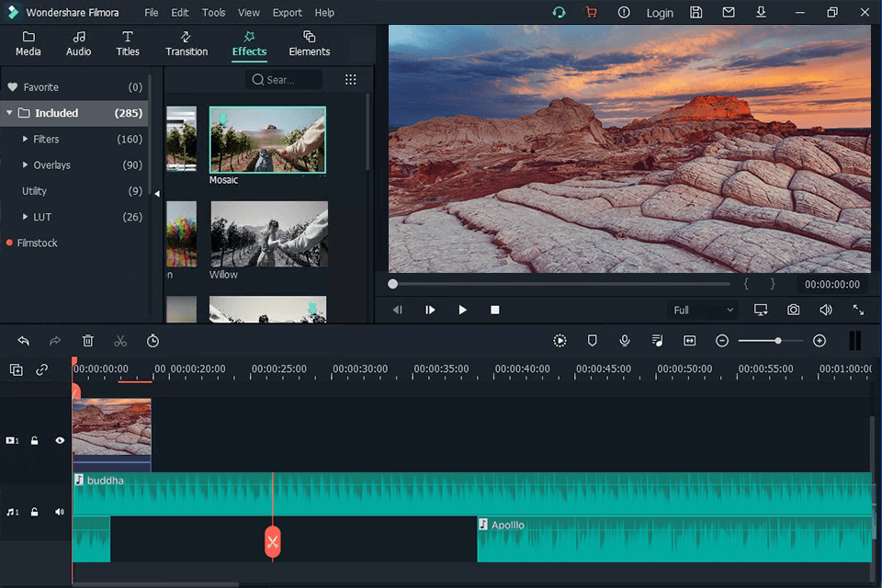Set the mark-in brace point
This screenshot has height=588, width=882.
pyautogui.click(x=746, y=284)
